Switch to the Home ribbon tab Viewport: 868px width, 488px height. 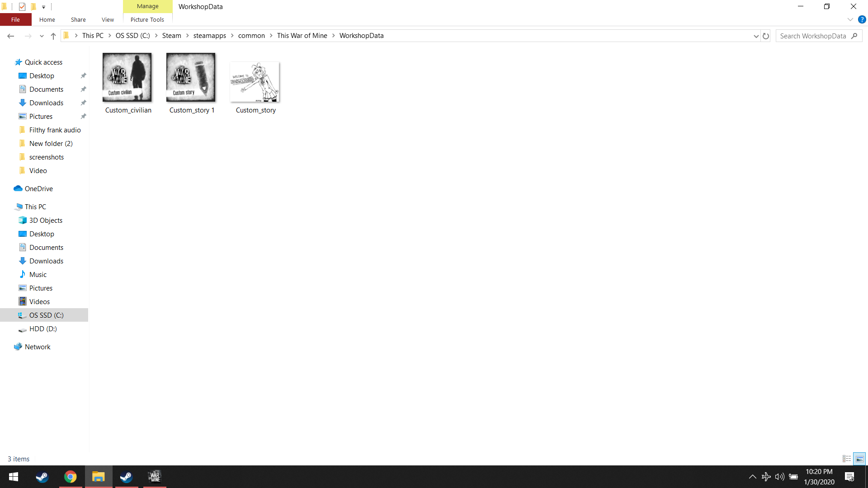point(47,19)
